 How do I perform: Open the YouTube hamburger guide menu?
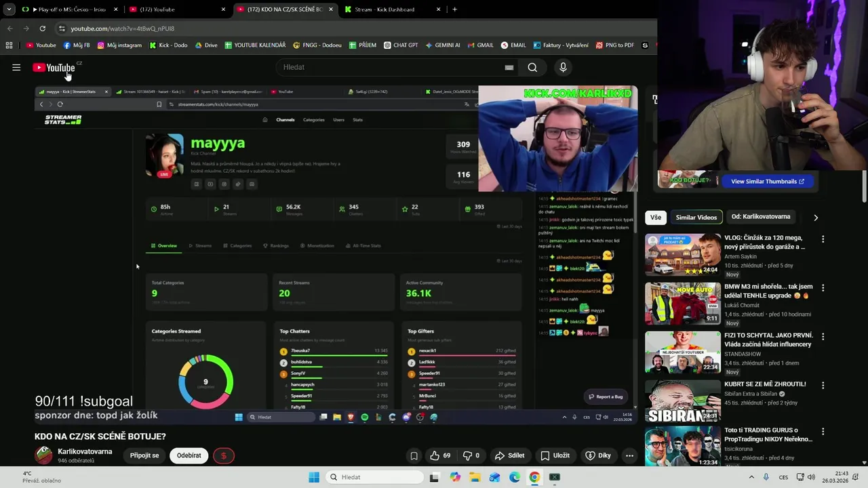[16, 67]
